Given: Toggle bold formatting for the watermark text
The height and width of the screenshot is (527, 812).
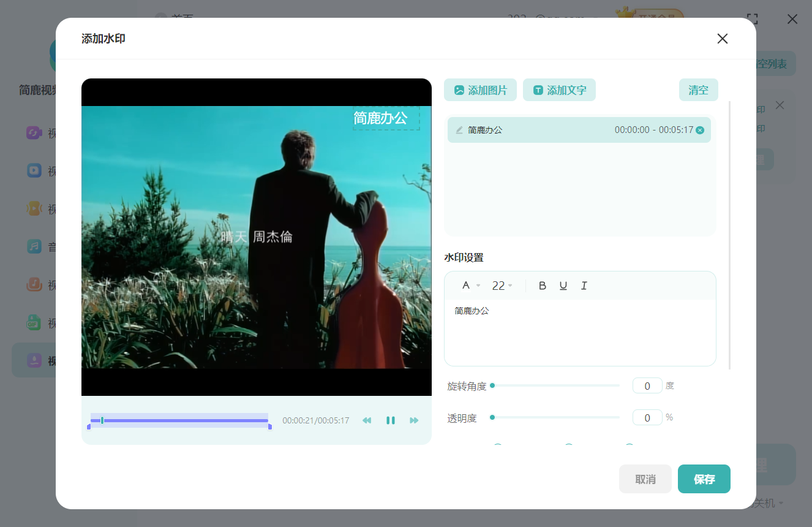Looking at the screenshot, I should click(x=542, y=285).
